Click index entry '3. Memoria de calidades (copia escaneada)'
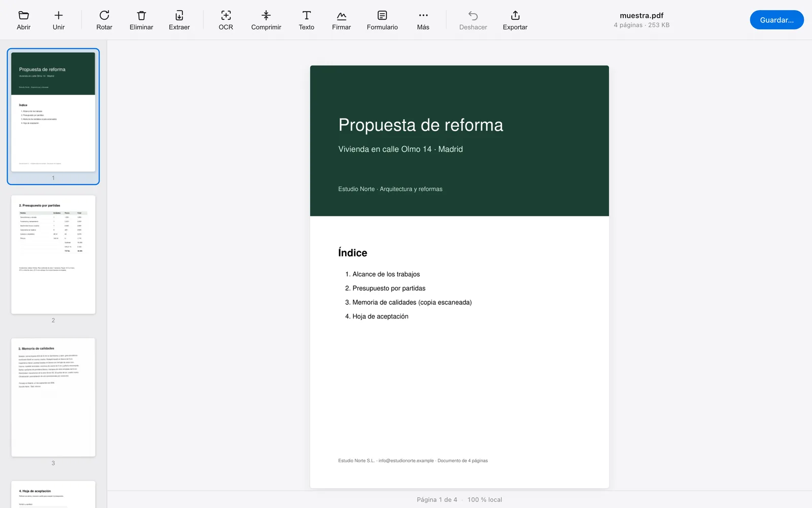 coord(409,302)
